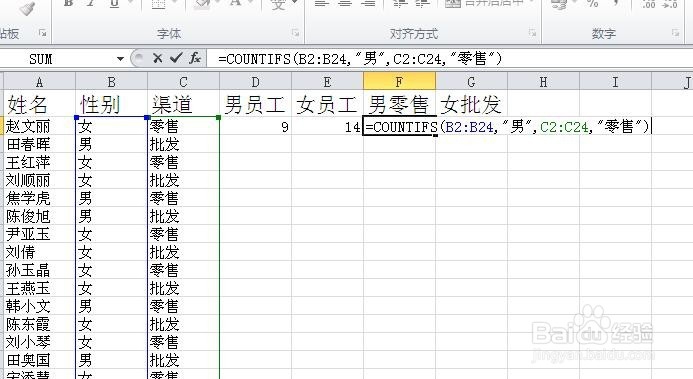Open the 字体 group dialog launcher

(x=295, y=33)
